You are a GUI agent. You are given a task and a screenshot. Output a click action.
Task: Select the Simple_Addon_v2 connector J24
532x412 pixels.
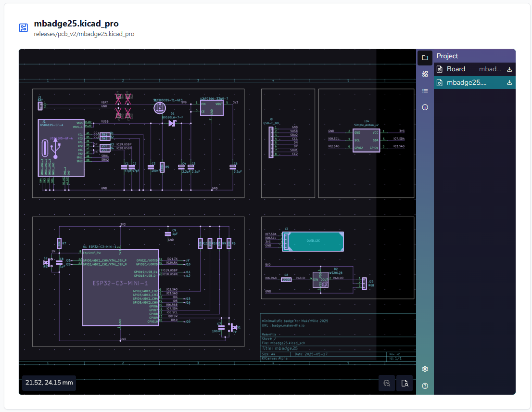pos(366,139)
